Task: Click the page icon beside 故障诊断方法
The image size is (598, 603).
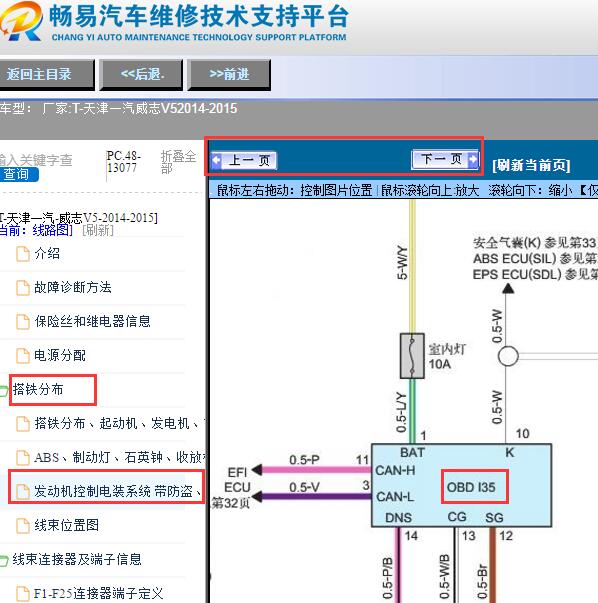Action: pyautogui.click(x=23, y=288)
